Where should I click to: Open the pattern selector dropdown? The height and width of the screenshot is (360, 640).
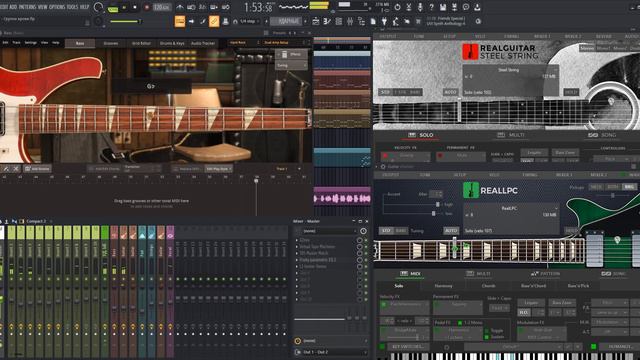(286, 21)
